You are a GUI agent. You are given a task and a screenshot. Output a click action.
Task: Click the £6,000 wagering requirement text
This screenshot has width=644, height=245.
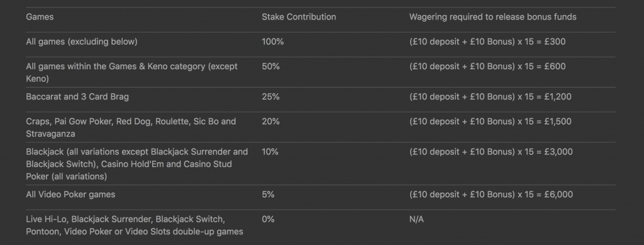(x=491, y=195)
